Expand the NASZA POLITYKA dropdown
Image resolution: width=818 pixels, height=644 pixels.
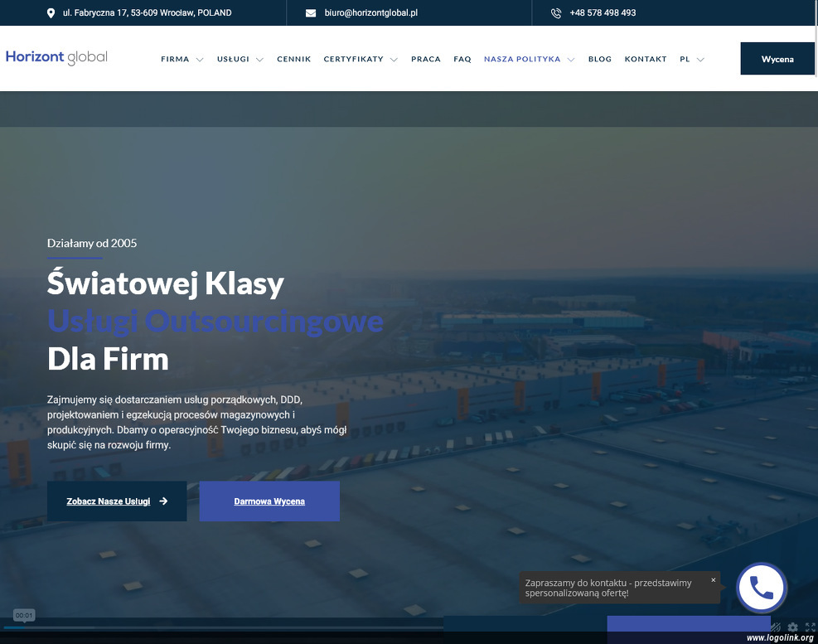coord(529,60)
